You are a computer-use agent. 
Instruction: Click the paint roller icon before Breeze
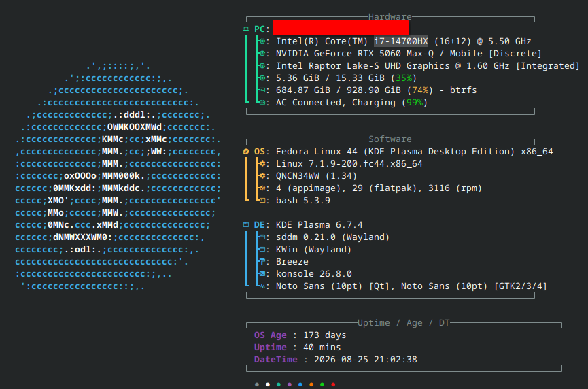(x=262, y=262)
